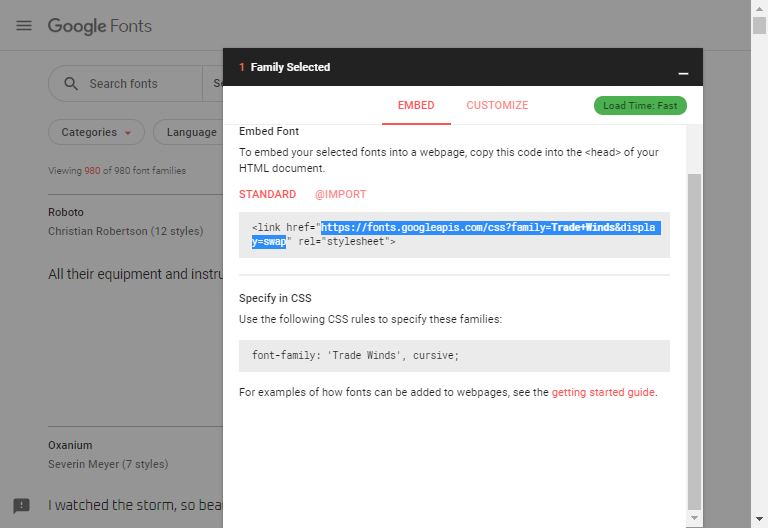Click the font-family CSS code box
Screen dimensions: 768x528
(454, 356)
